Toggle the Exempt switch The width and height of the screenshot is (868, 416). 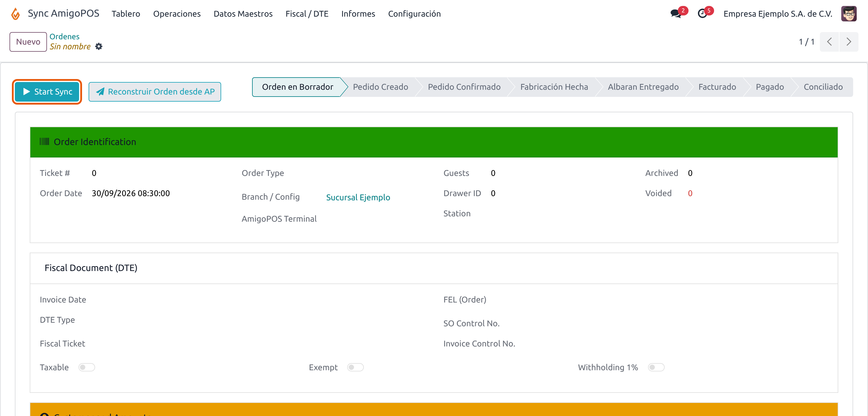(x=356, y=367)
